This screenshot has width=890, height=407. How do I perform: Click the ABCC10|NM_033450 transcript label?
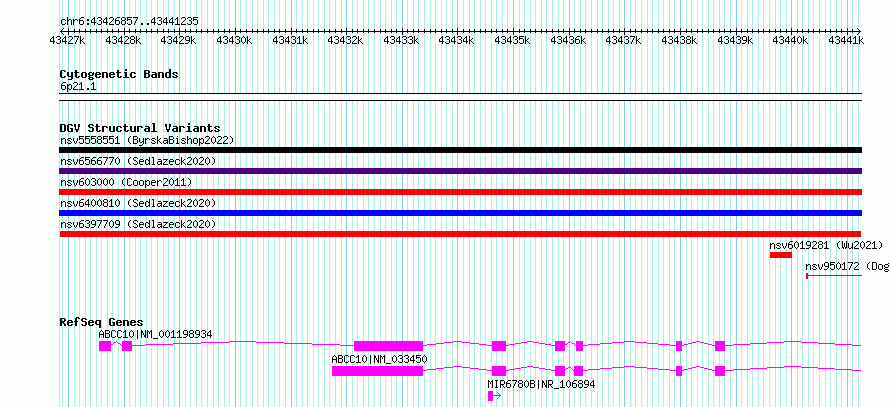[x=379, y=359]
